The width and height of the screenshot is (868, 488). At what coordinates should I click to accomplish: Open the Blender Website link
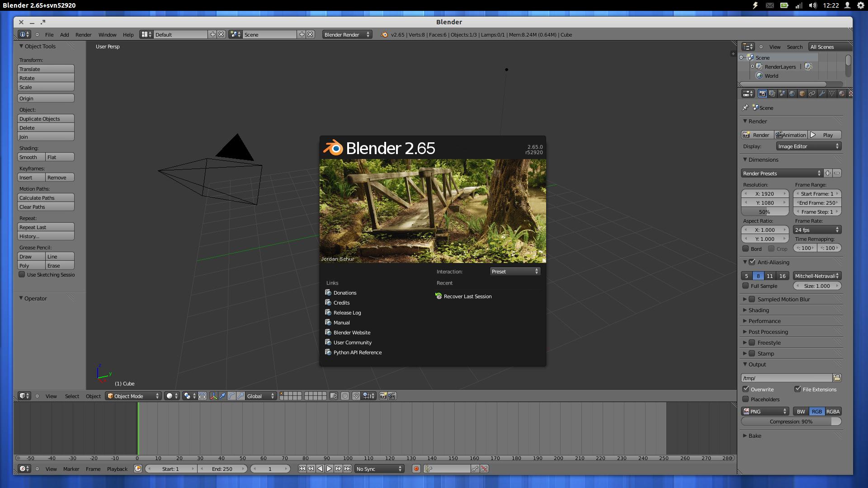[351, 332]
